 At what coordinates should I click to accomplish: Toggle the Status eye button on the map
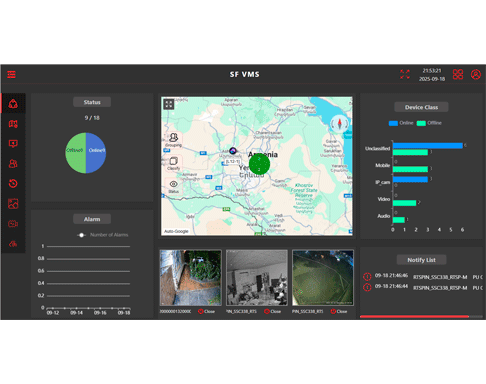[173, 186]
